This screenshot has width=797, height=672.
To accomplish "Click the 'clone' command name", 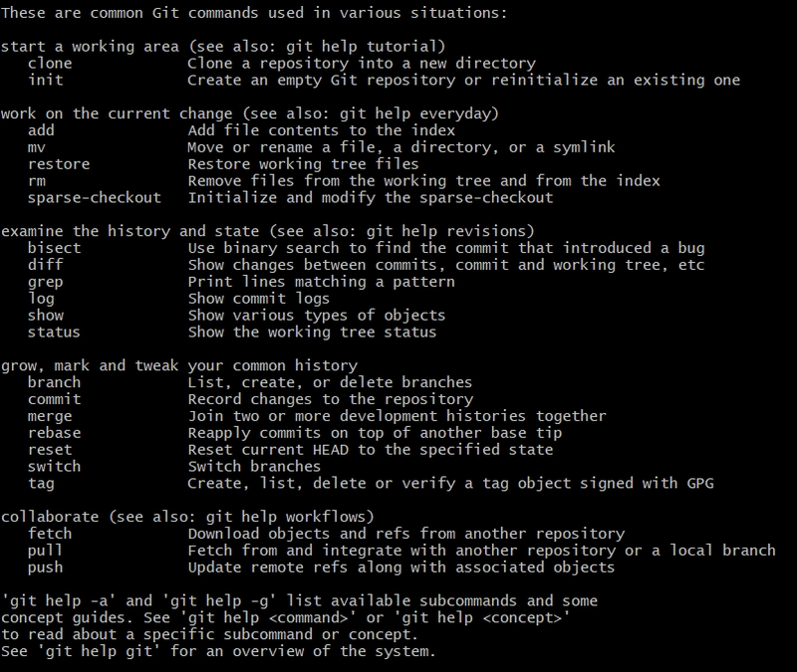I will tap(50, 64).
